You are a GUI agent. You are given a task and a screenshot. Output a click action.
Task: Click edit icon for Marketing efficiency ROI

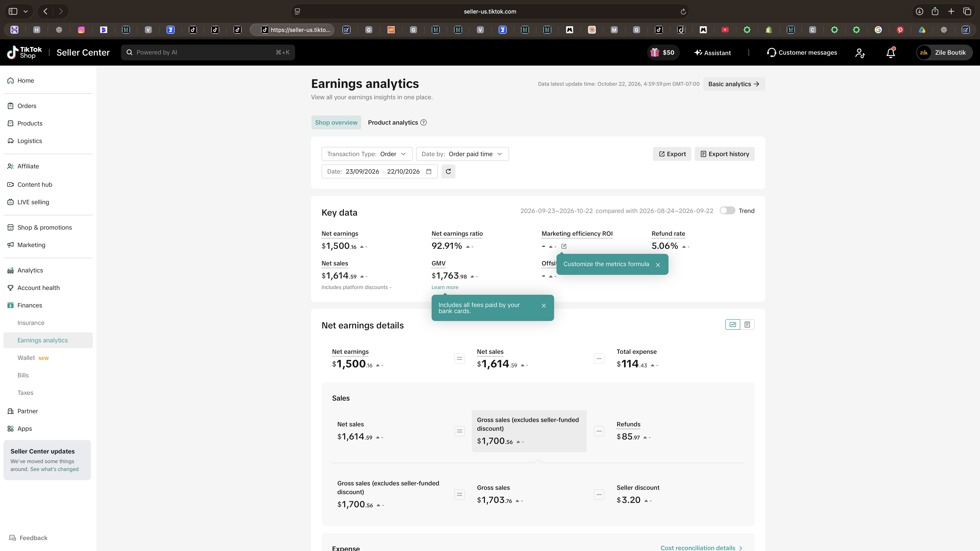point(564,246)
